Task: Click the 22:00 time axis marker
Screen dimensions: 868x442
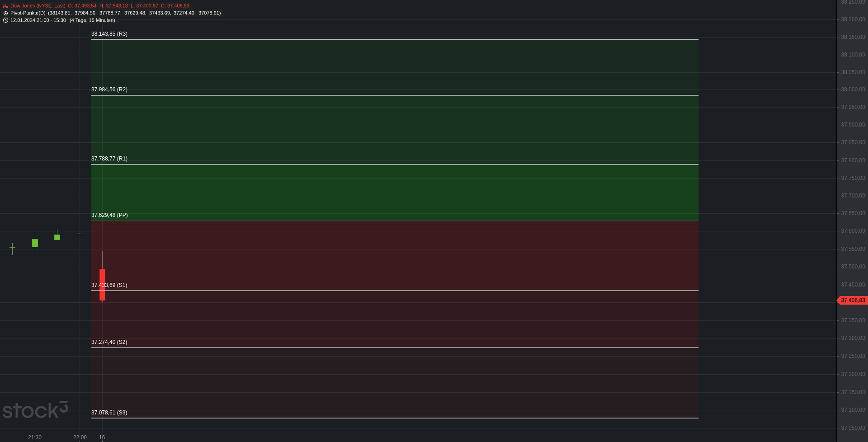Action: [x=80, y=437]
